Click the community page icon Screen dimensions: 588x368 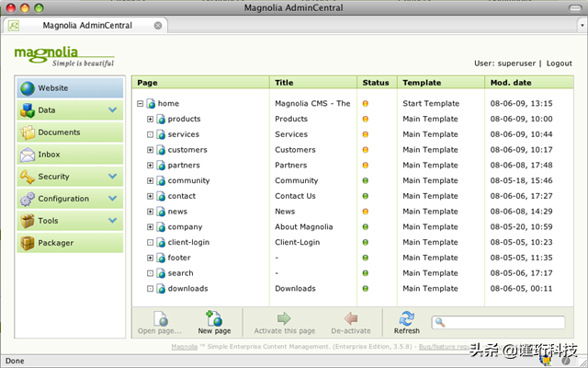(161, 180)
